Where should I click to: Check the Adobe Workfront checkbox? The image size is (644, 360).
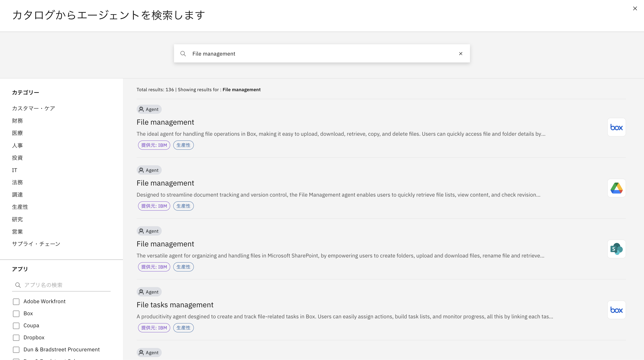coord(16,302)
